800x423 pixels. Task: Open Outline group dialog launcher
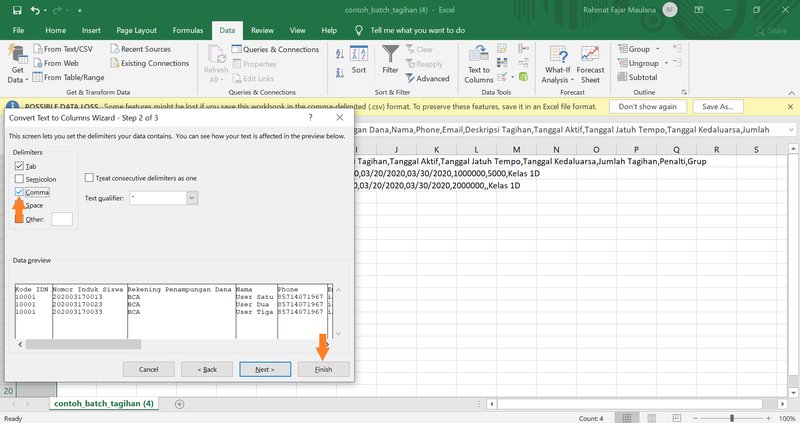[684, 92]
